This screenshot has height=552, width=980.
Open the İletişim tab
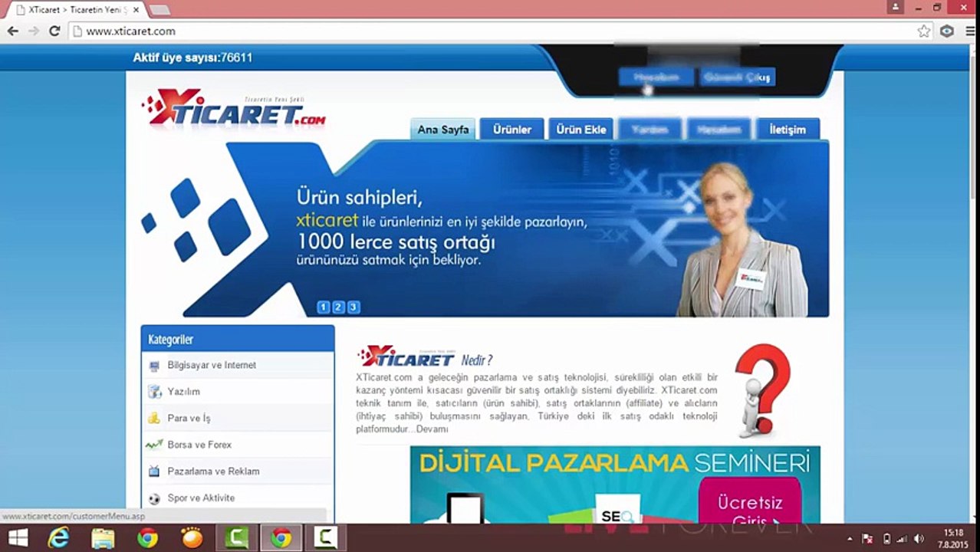788,130
